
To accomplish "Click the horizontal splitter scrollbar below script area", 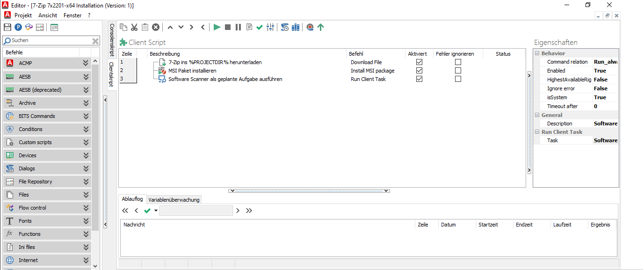I will (x=309, y=190).
